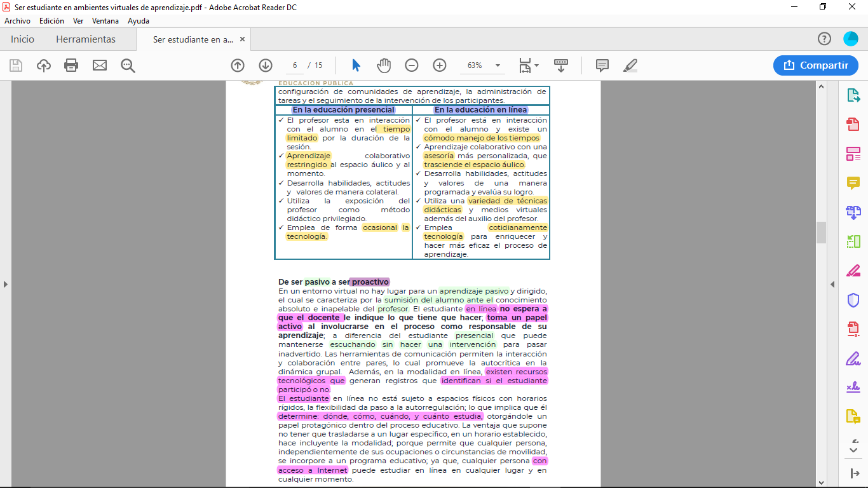This screenshot has width=868, height=488.
Task: Open the 63% zoom level dropdown
Action: (x=498, y=65)
